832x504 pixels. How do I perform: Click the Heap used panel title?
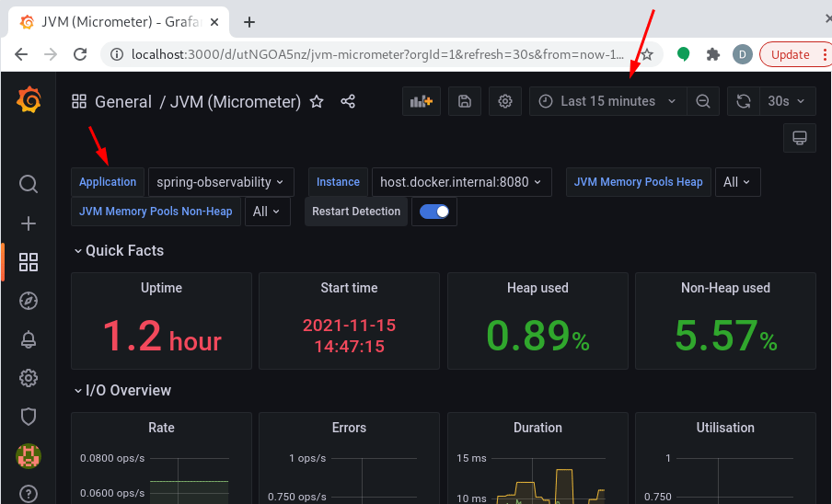[537, 288]
